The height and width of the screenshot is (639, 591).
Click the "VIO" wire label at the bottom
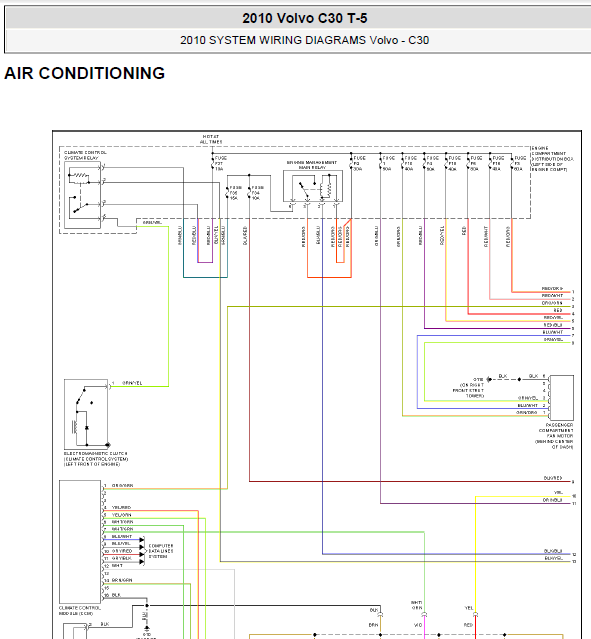click(x=418, y=625)
